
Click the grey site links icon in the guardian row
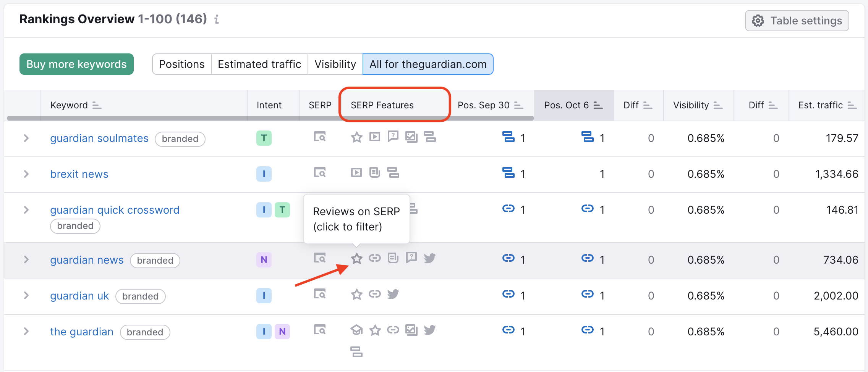click(x=393, y=330)
